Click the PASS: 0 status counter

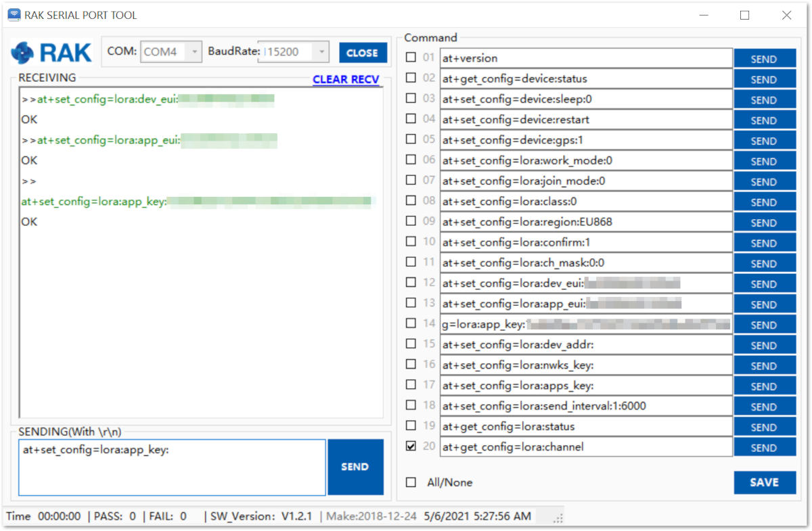coord(114,516)
